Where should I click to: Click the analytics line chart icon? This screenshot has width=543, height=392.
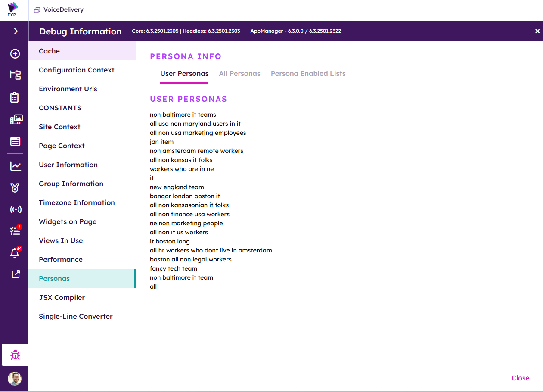[x=16, y=166]
